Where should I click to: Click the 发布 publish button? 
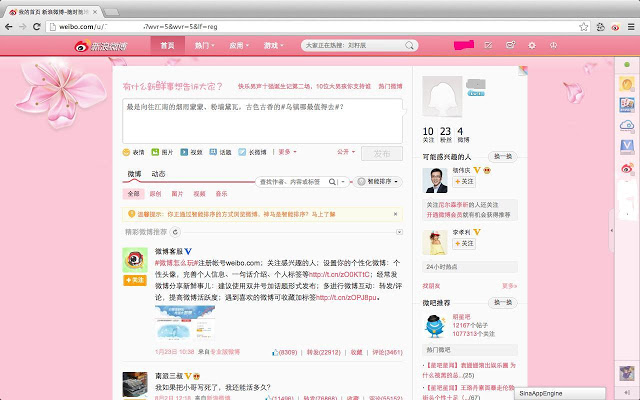pyautogui.click(x=382, y=153)
